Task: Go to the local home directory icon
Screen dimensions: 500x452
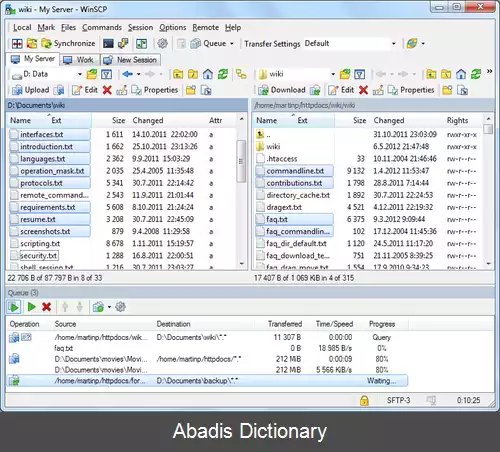Action: click(x=208, y=74)
